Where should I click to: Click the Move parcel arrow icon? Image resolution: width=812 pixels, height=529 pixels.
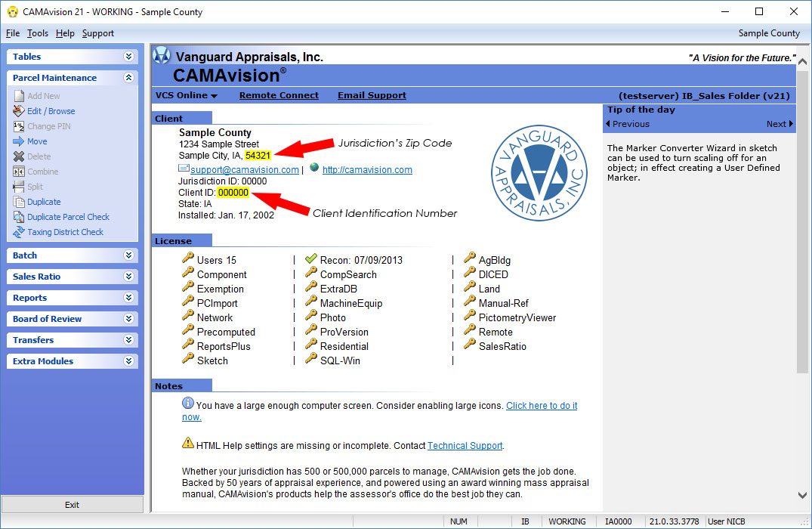click(20, 141)
